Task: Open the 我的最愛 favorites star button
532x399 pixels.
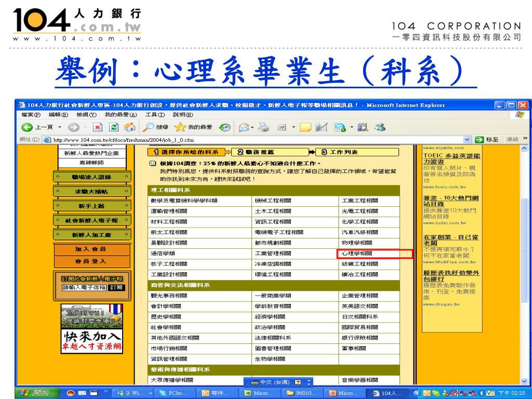Action: [x=193, y=127]
